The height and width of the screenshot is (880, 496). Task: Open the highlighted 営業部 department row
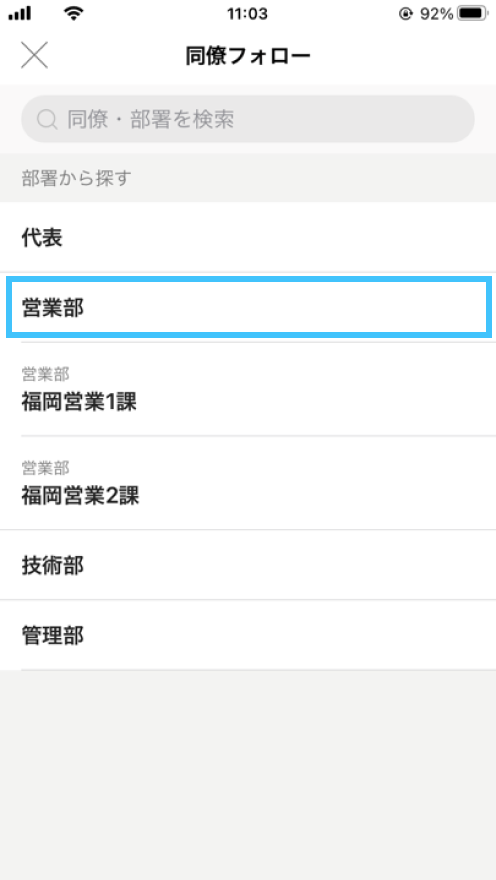click(248, 308)
